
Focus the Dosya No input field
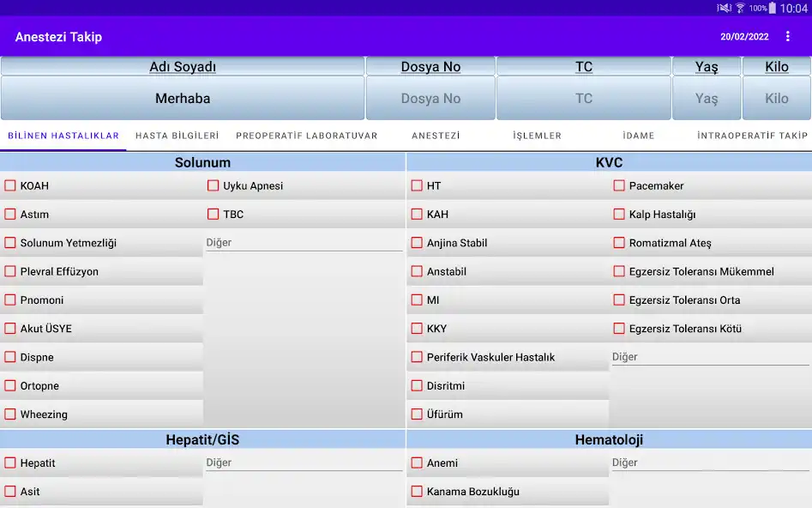pyautogui.click(x=430, y=99)
